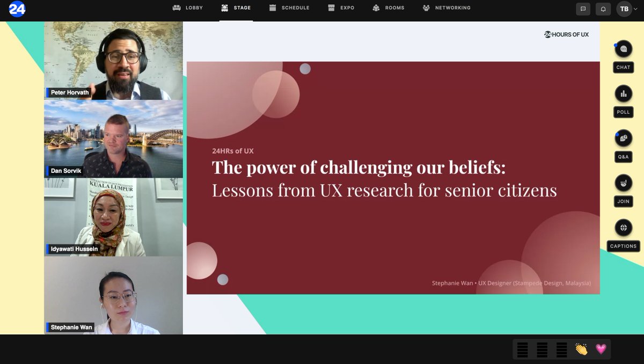Open the Rooms tab
This screenshot has height=364, width=644.
click(388, 8)
